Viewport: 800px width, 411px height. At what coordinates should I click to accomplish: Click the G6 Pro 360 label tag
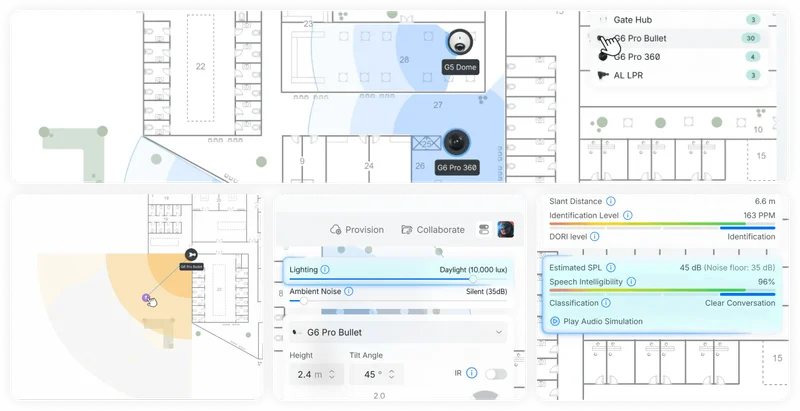tap(457, 167)
